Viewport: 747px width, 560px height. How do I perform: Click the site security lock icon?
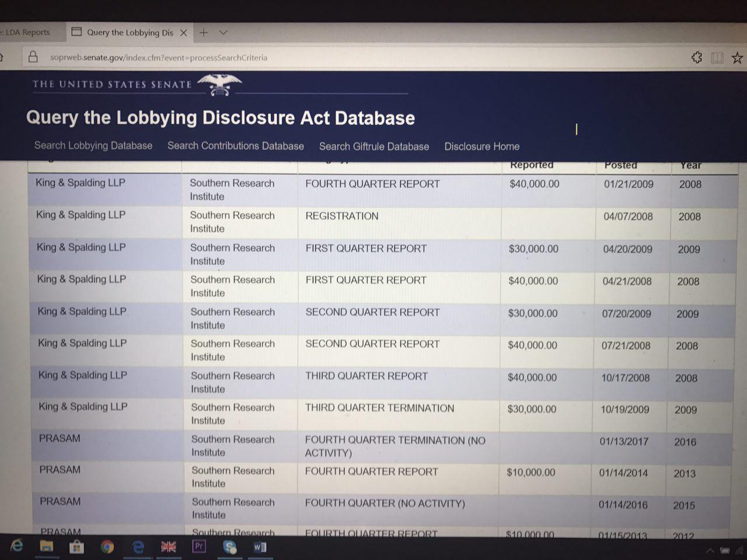[x=33, y=57]
